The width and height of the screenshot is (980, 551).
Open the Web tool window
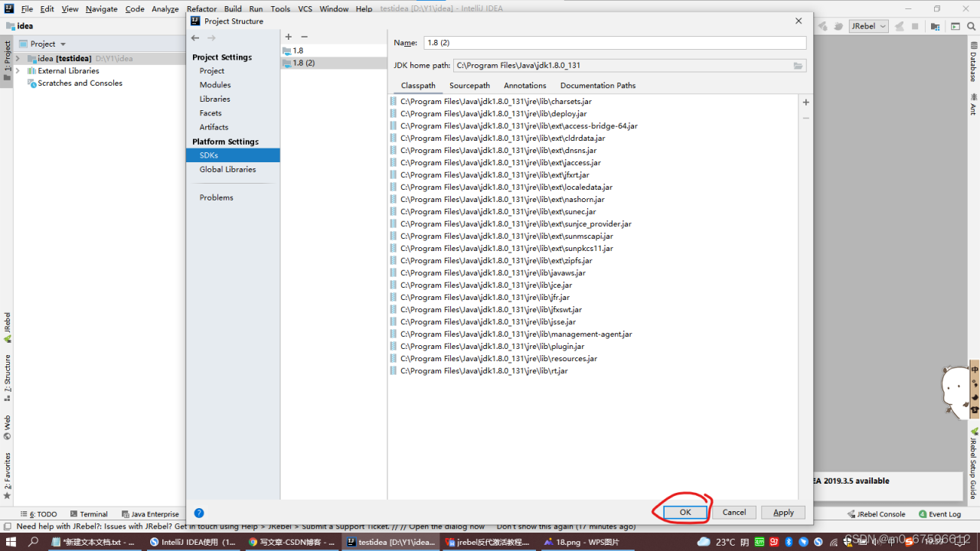(x=7, y=428)
